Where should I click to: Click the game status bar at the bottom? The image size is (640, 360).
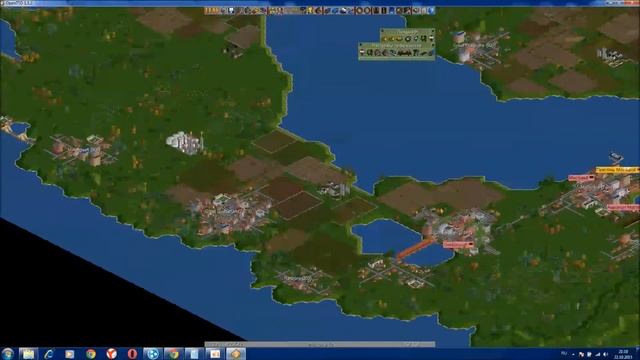(320, 344)
